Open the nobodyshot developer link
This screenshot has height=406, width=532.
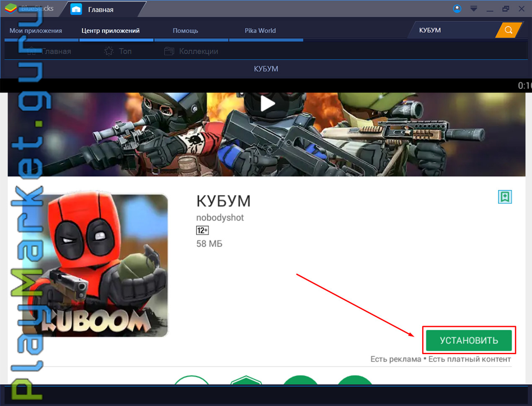click(220, 218)
